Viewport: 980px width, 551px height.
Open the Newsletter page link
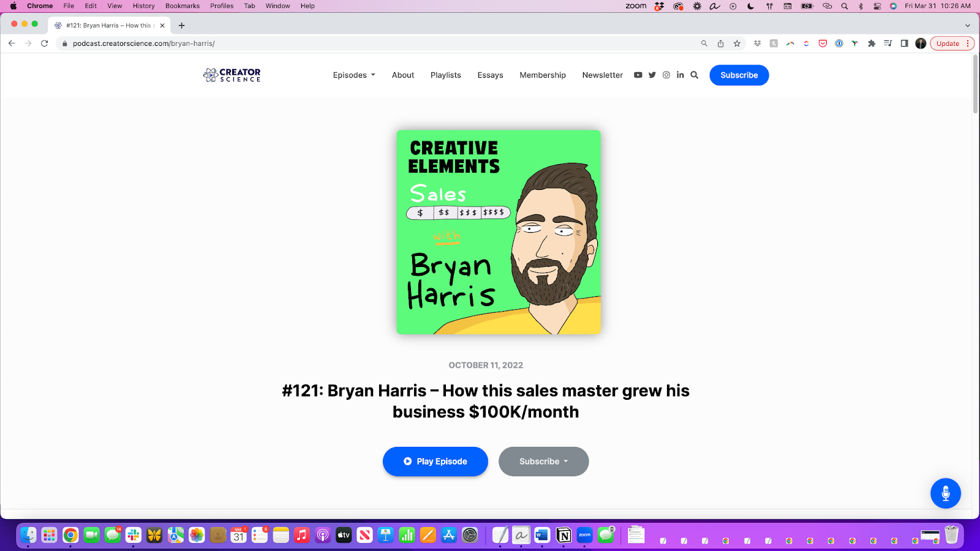[x=603, y=75]
